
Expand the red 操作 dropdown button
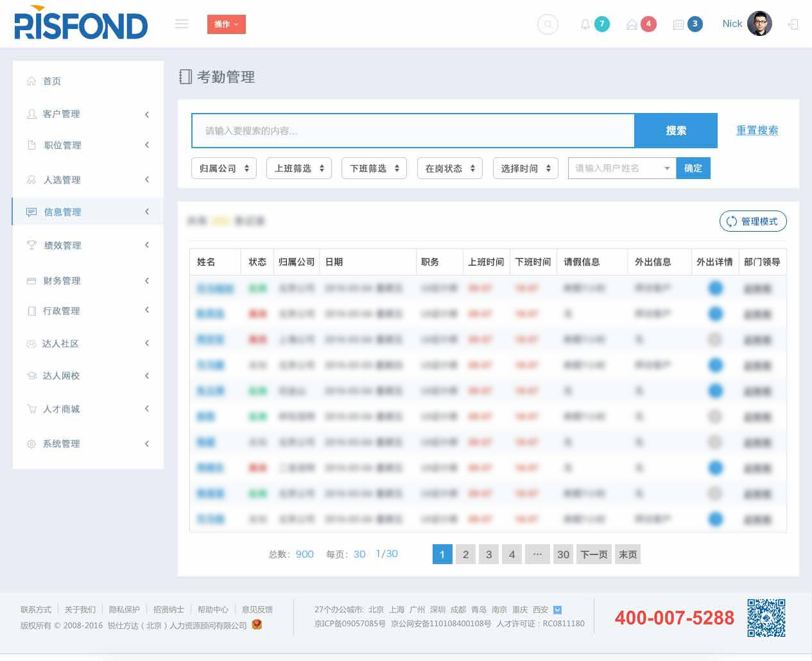click(x=226, y=24)
